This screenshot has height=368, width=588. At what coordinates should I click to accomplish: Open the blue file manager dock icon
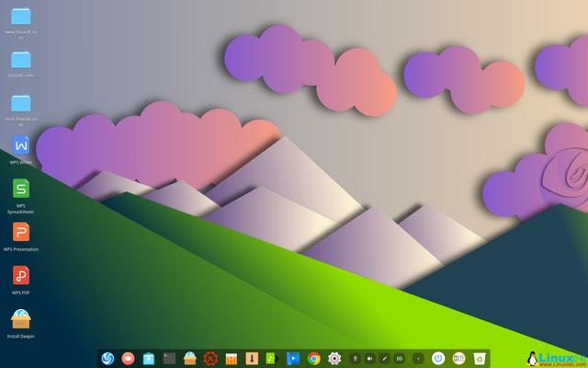click(149, 359)
